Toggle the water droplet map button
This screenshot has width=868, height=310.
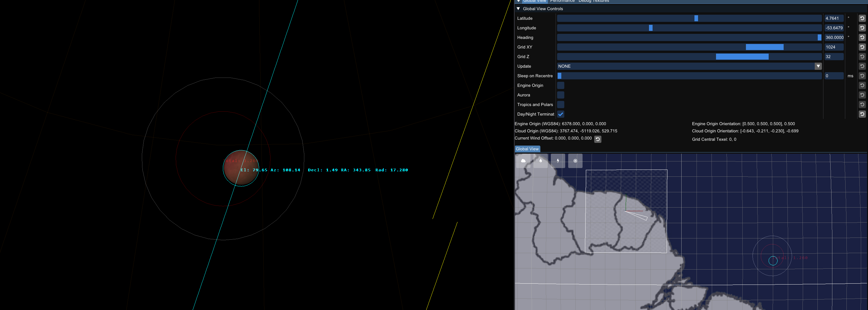coord(540,161)
